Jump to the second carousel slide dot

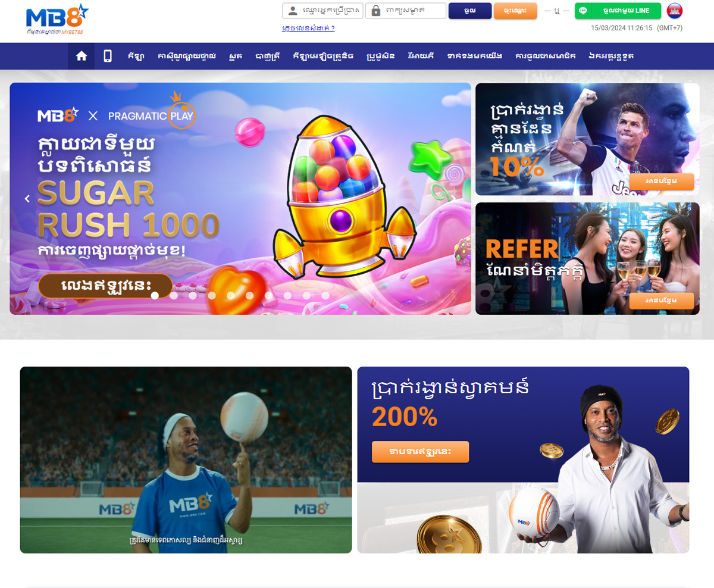pyautogui.click(x=174, y=295)
